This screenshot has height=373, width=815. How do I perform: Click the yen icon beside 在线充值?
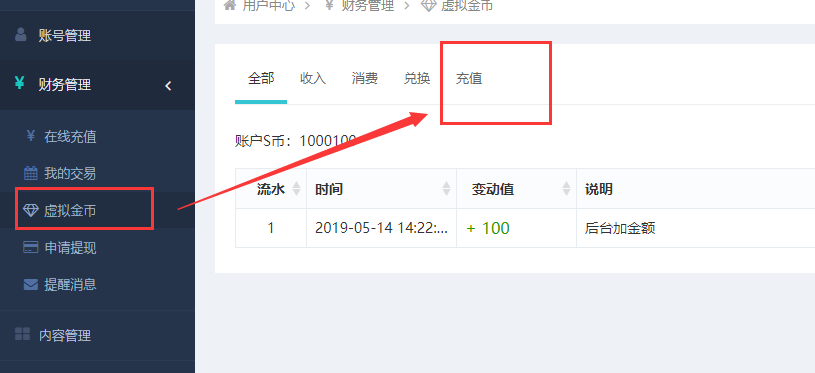click(x=31, y=136)
